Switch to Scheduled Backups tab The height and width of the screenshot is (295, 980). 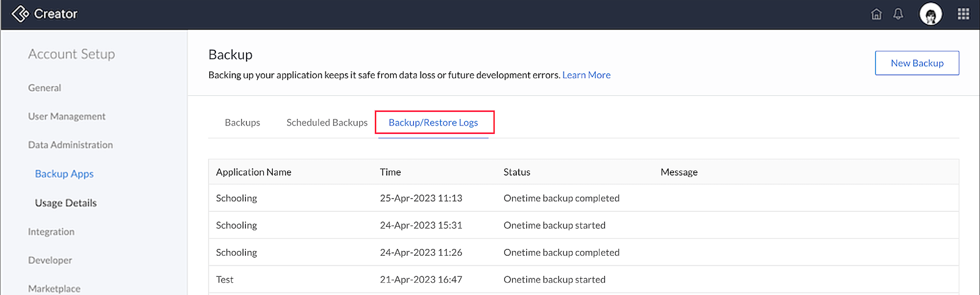click(x=327, y=123)
